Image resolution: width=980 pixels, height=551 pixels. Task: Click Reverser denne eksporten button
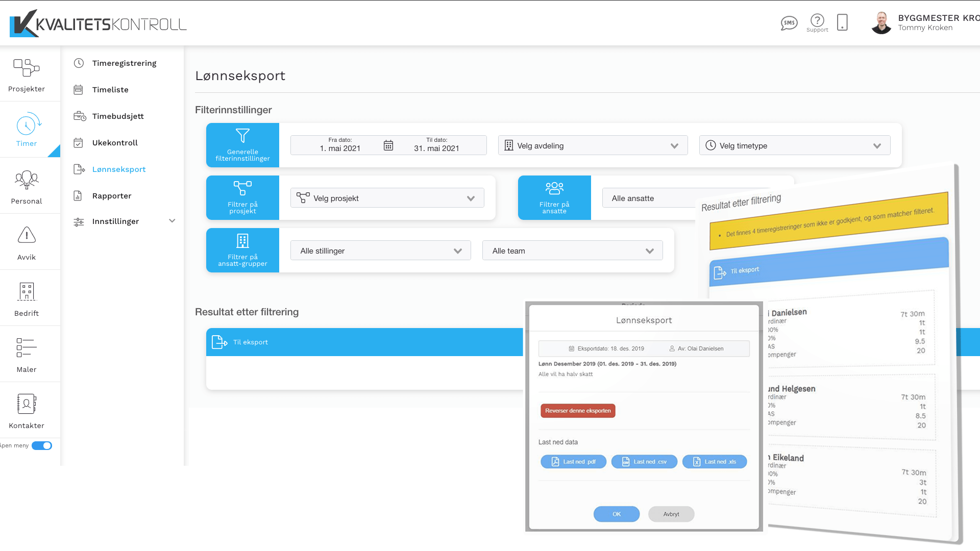(578, 411)
